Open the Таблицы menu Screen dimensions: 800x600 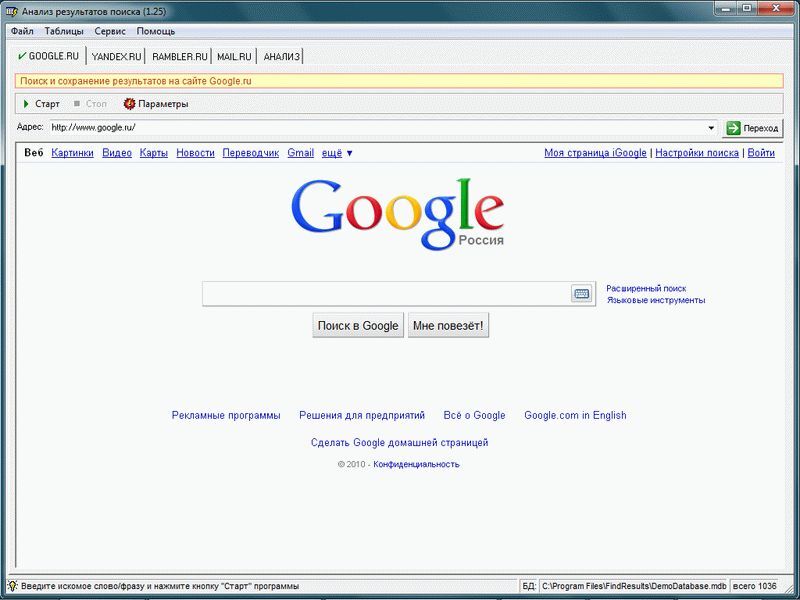[x=64, y=31]
